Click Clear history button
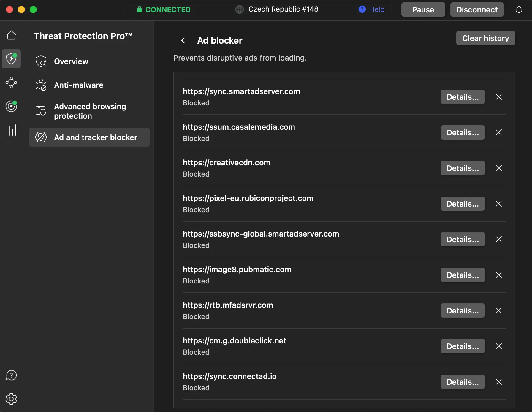Screen dimensions: 532x412 tap(485, 38)
